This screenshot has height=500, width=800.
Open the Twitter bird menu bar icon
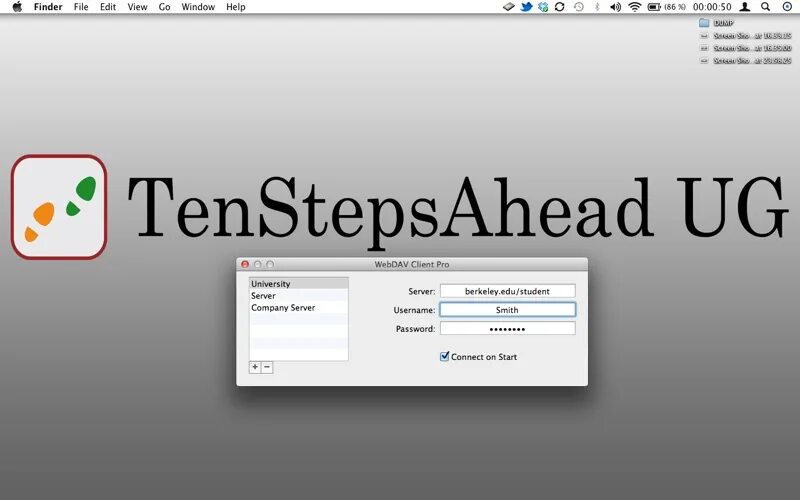(x=526, y=7)
